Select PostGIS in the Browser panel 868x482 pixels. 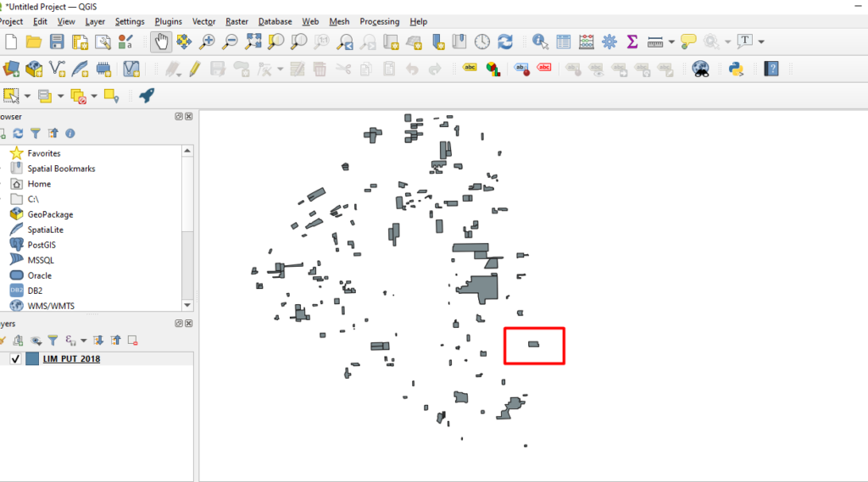coord(41,245)
